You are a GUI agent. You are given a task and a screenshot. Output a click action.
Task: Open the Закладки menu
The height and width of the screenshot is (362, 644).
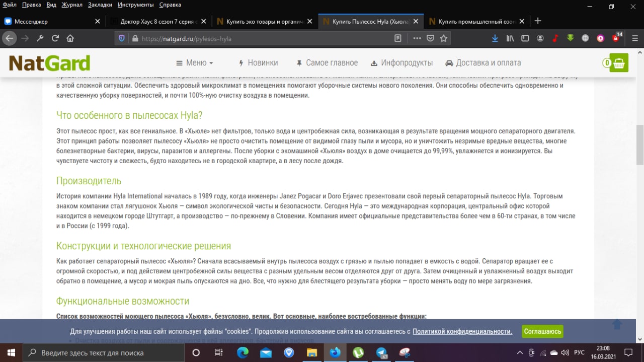[x=101, y=5]
